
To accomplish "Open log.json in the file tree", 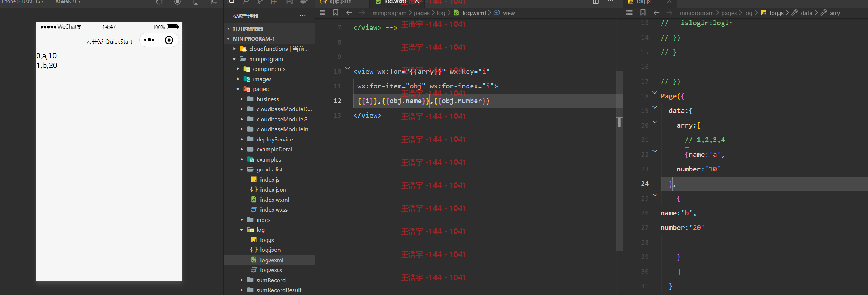I will tap(269, 250).
